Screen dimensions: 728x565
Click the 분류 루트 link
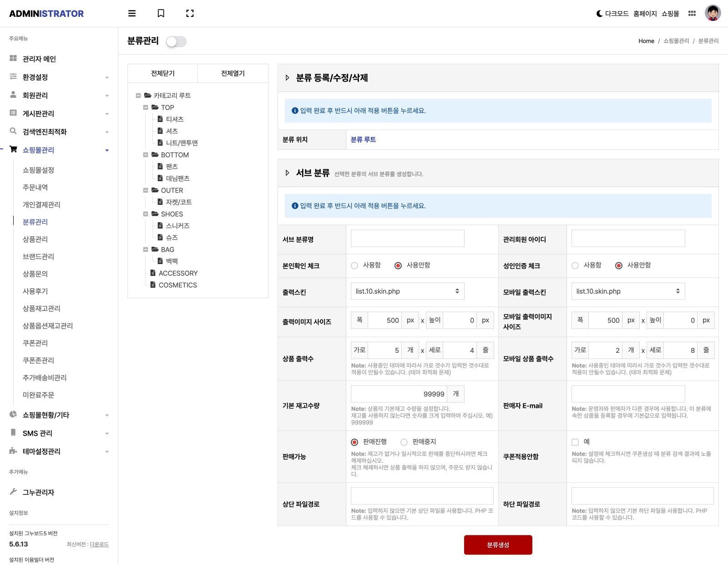(363, 140)
